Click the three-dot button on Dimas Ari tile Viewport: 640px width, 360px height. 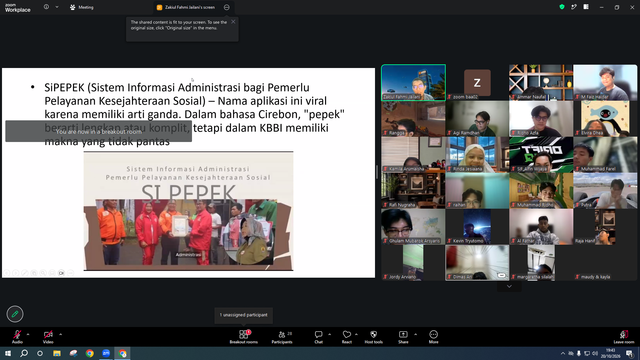(502, 276)
